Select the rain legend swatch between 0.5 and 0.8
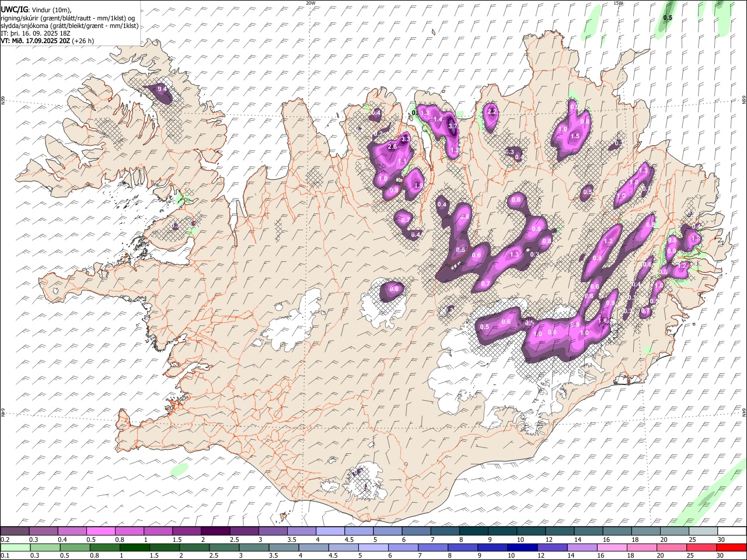 (74, 548)
